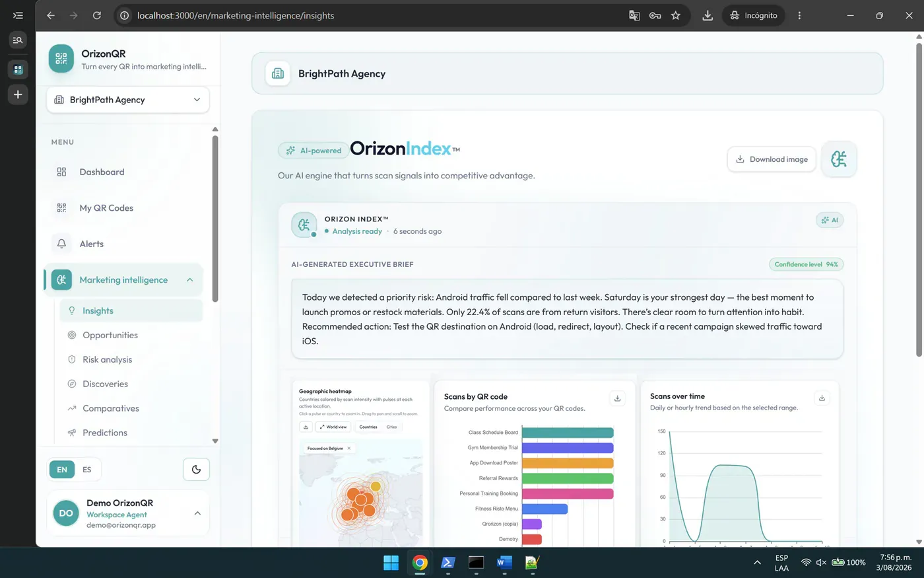The height and width of the screenshot is (578, 924).
Task: Open the BrightPath Agency workspace dropdown
Action: coord(128,100)
